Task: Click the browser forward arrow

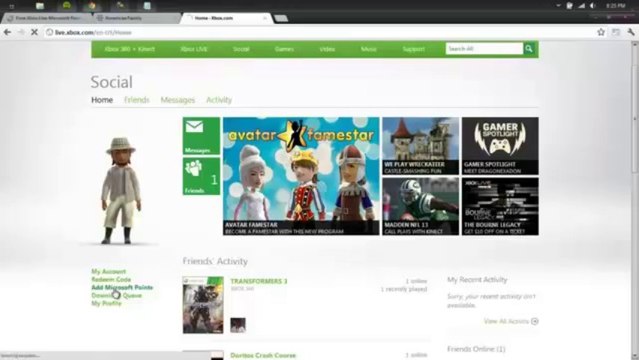Action: pyautogui.click(x=21, y=32)
